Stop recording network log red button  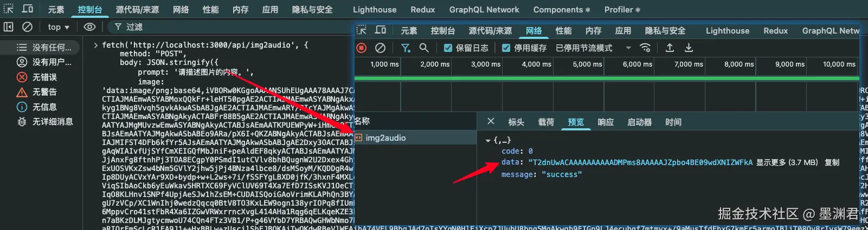(x=362, y=48)
